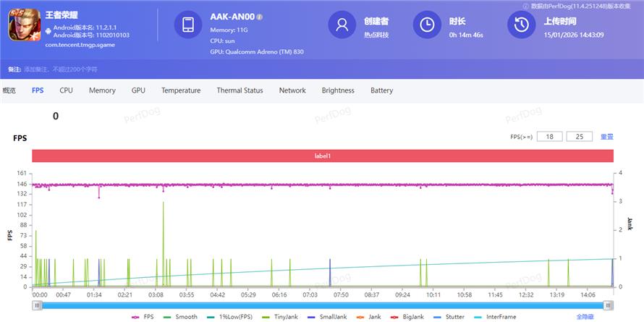
Task: Toggle the InterFrame legend entry
Action: click(494, 317)
